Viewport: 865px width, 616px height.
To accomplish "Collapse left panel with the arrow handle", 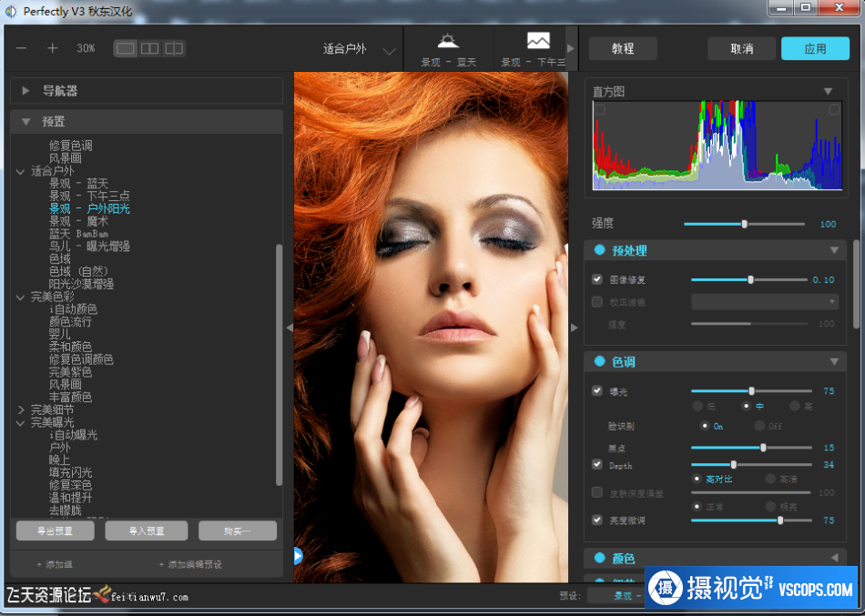I will tap(289, 328).
